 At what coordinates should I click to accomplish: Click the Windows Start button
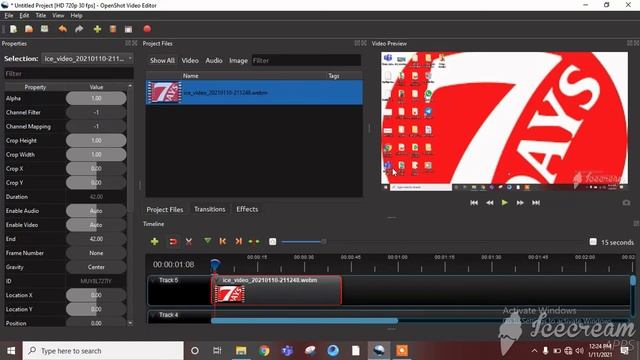11,351
